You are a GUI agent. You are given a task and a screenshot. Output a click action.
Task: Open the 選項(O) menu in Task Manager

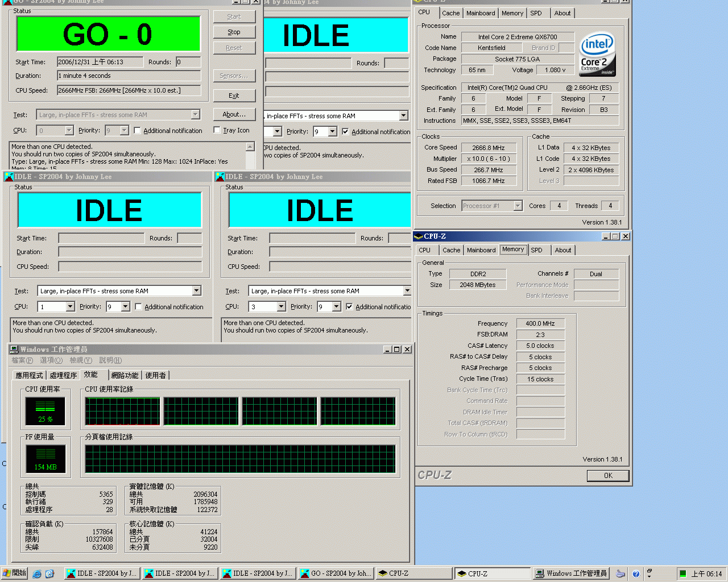(x=51, y=360)
